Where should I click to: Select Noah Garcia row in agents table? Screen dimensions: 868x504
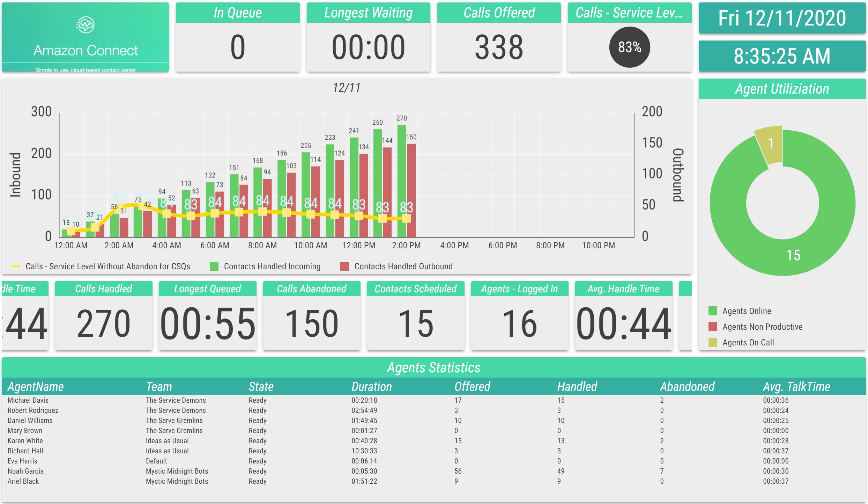(25, 471)
